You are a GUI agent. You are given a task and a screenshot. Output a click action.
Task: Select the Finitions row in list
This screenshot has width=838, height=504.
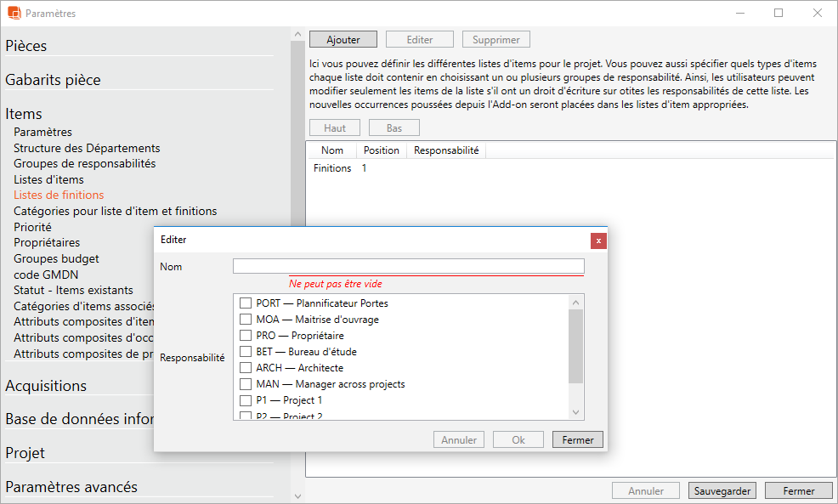332,168
